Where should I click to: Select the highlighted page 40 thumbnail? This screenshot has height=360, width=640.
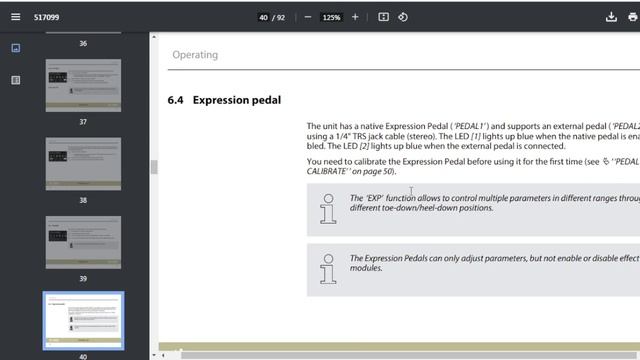(83, 321)
